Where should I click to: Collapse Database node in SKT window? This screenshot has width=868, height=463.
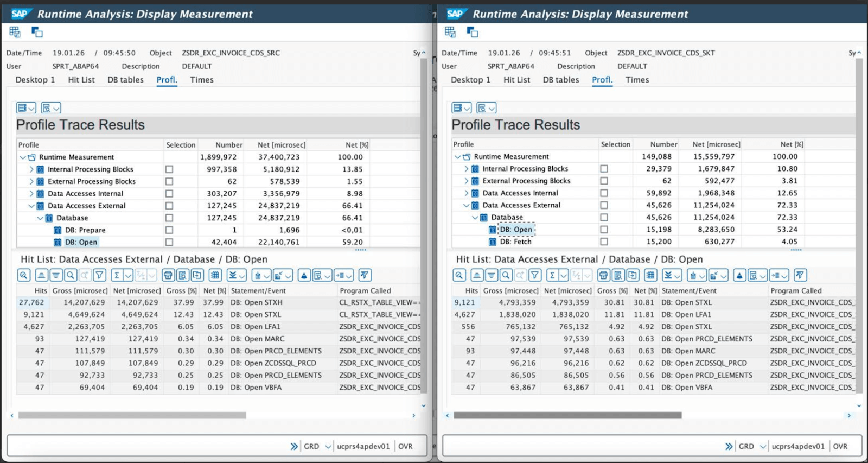(x=475, y=217)
